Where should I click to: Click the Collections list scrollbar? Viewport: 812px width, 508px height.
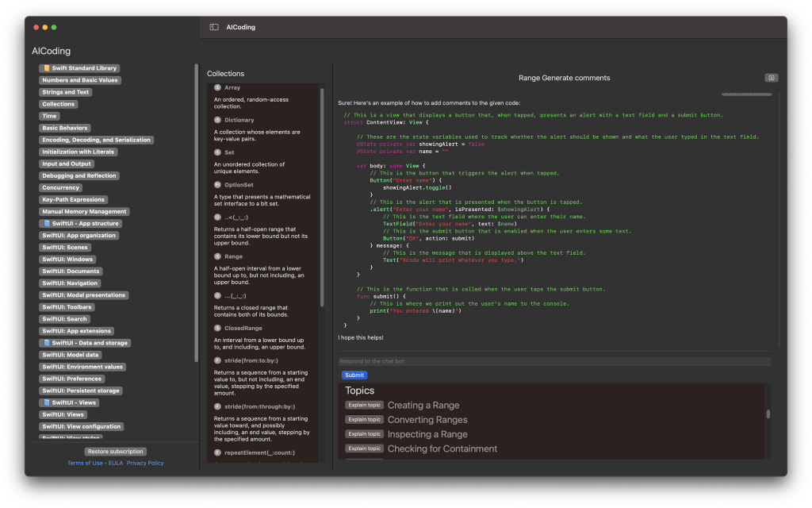[322, 198]
